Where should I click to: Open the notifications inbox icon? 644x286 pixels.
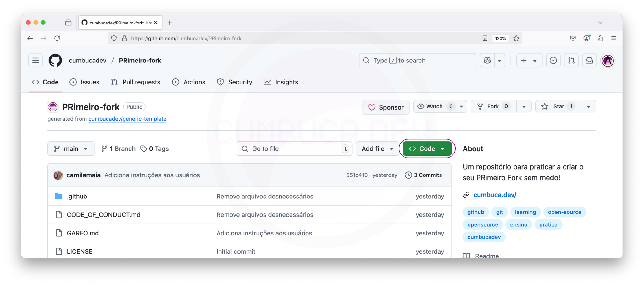coord(589,60)
